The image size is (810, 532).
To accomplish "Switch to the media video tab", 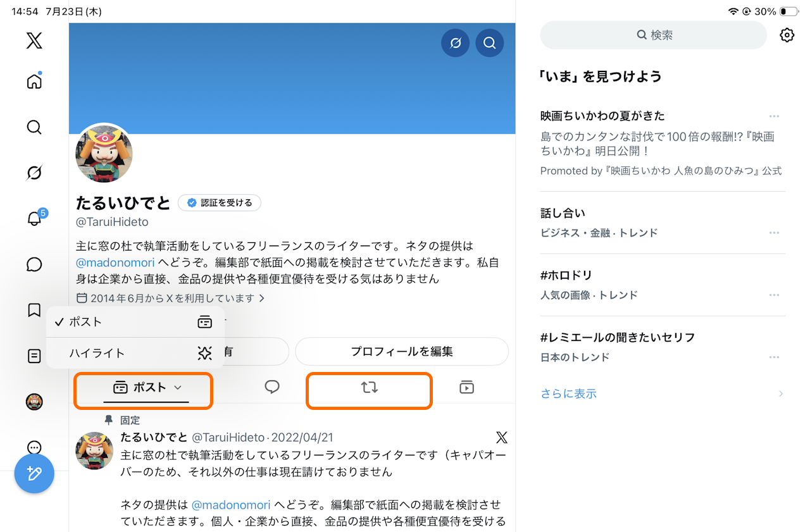I will tap(466, 388).
